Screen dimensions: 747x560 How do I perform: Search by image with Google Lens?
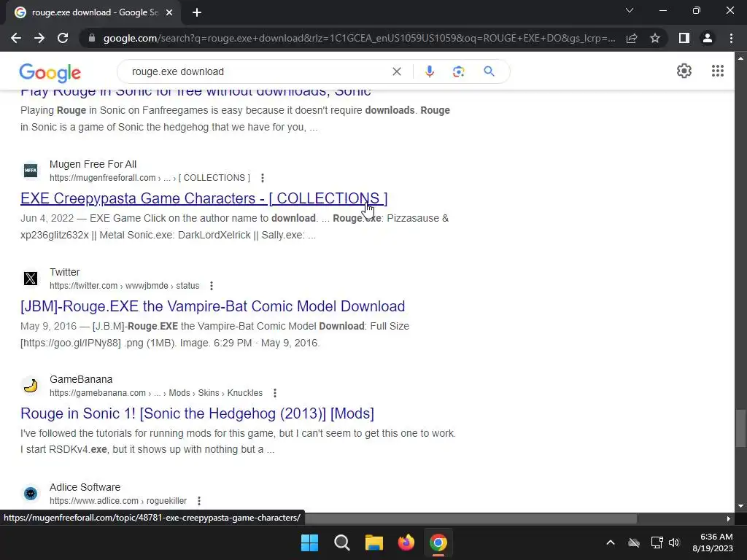pos(458,71)
